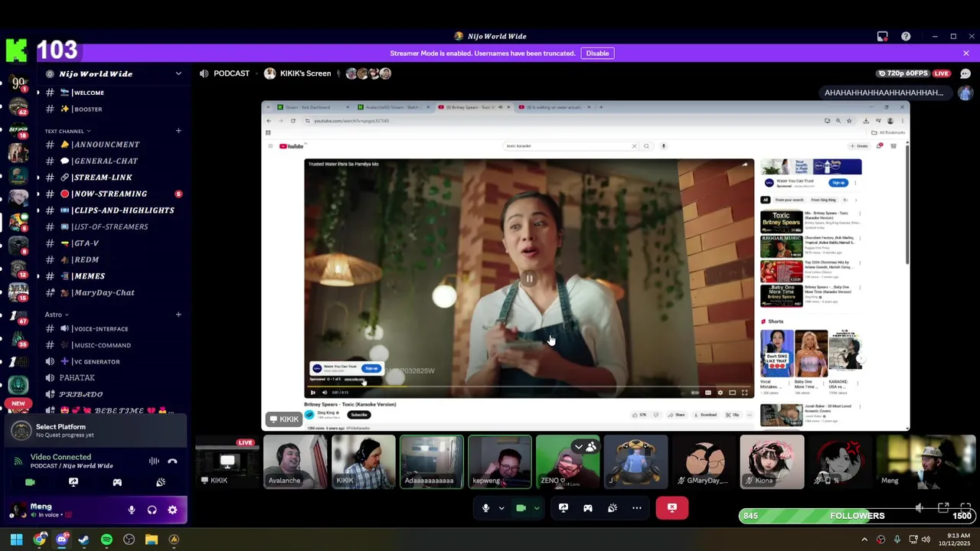Open camera options dropdown arrow
This screenshot has height=551, width=980.
[x=537, y=507]
